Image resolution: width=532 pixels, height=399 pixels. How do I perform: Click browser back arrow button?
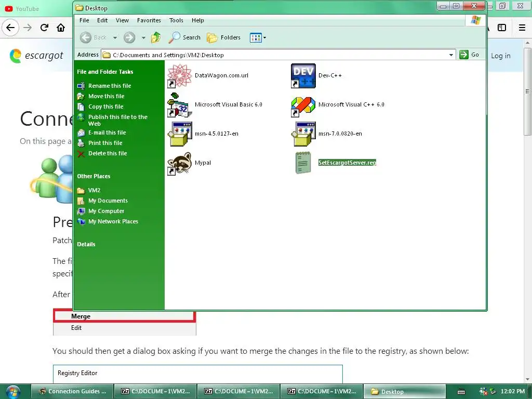(x=10, y=28)
